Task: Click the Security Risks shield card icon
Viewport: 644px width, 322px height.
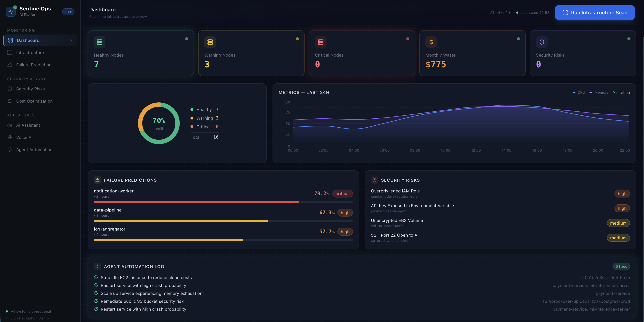Action: point(541,42)
